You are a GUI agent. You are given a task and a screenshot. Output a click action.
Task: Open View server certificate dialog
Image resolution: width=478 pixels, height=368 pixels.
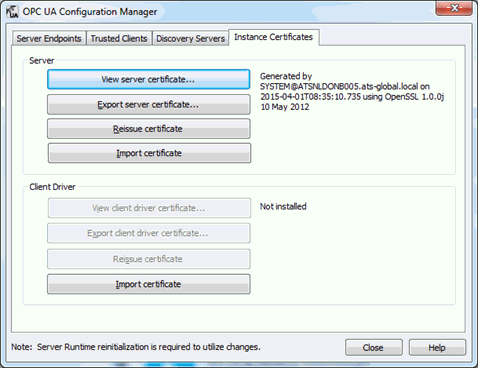coord(148,79)
